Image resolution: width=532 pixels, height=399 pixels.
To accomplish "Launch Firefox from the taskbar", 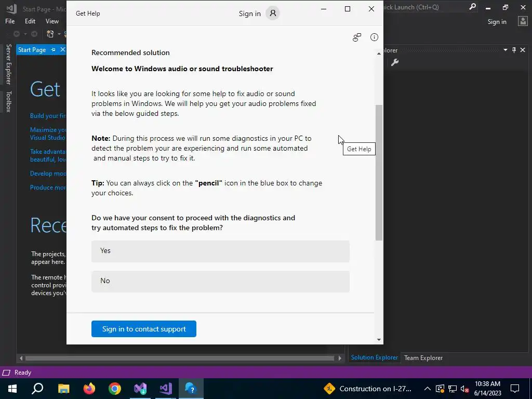I will click(x=89, y=389).
